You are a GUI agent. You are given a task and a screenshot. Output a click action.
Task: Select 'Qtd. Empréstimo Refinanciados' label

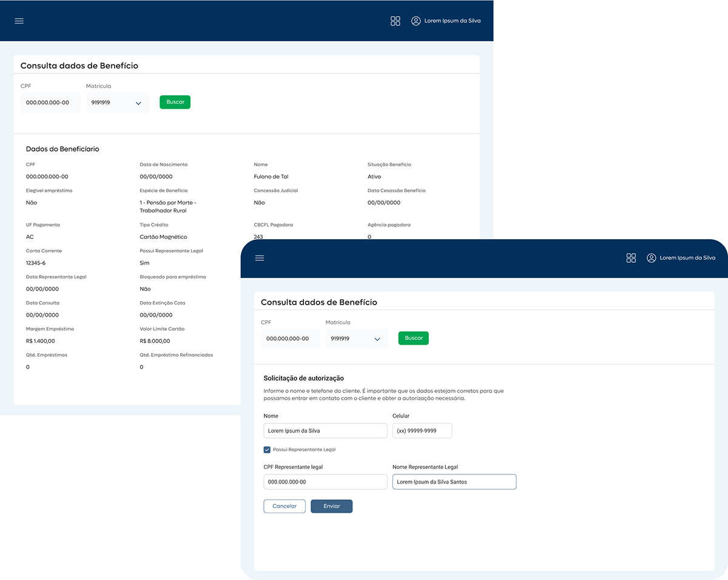[177, 355]
